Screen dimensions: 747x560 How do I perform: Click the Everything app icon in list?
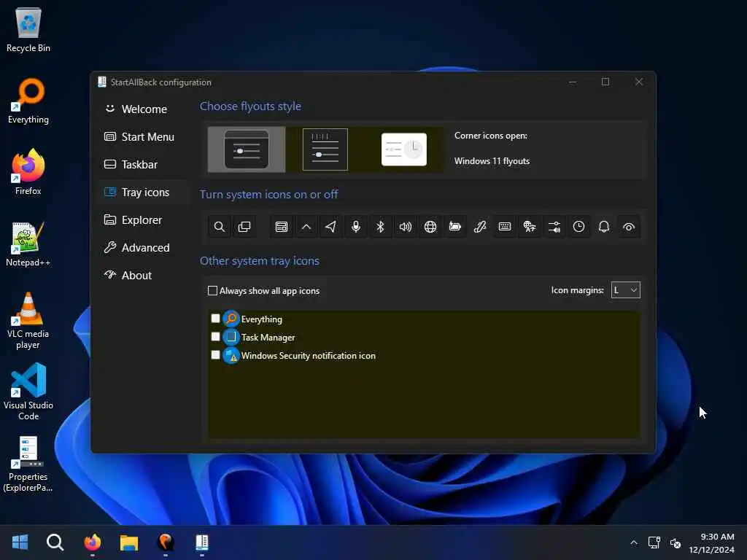click(231, 319)
